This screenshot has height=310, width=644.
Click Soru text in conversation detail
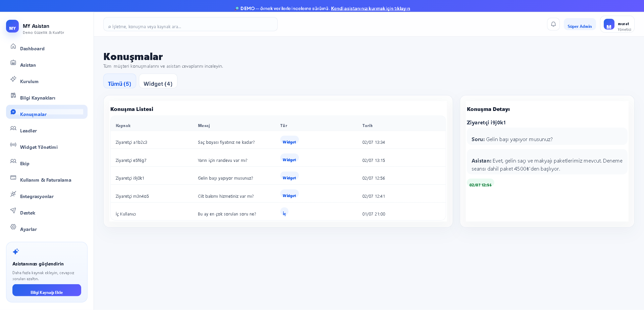point(547,136)
